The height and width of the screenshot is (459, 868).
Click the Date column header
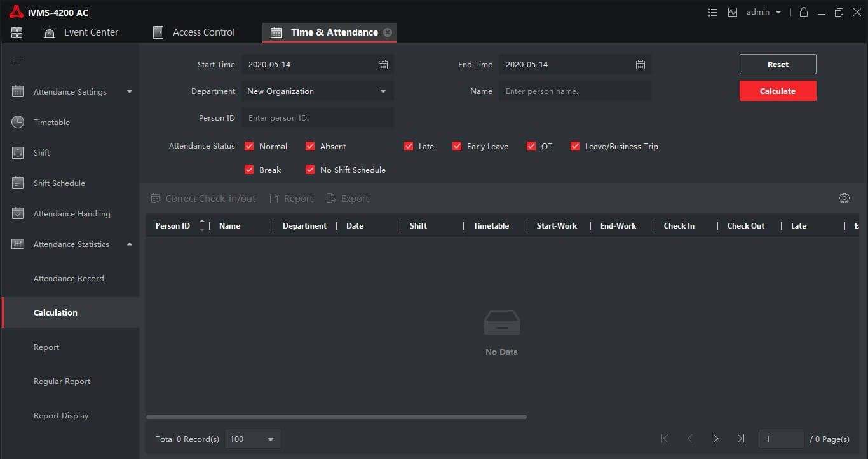point(355,225)
